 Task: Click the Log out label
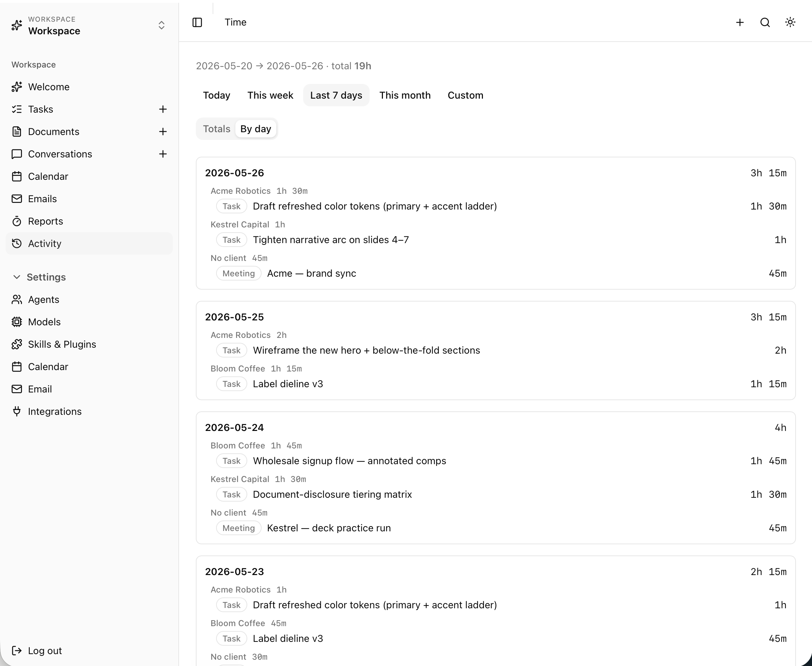coord(45,651)
